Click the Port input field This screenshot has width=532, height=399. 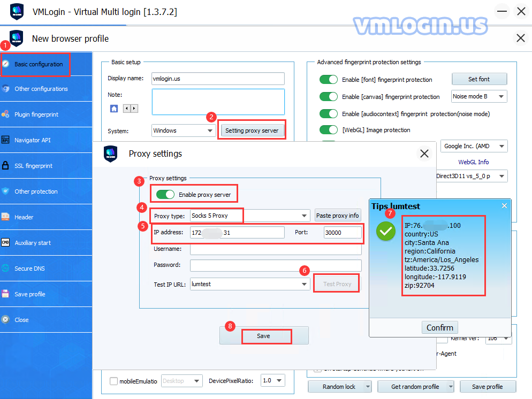point(343,233)
